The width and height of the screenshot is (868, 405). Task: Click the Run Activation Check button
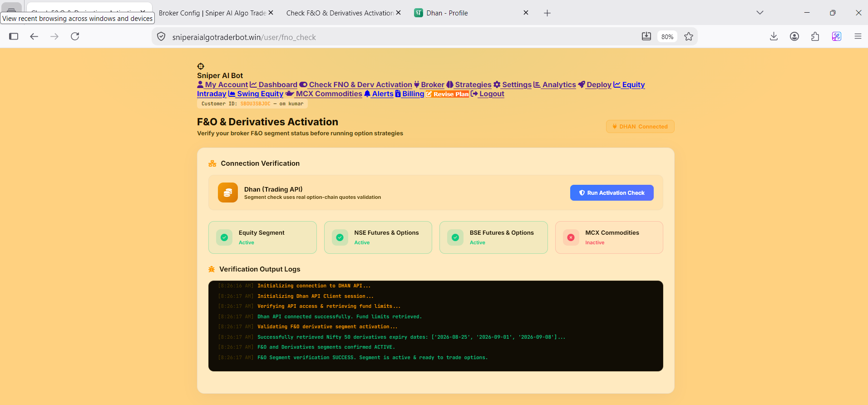(612, 193)
